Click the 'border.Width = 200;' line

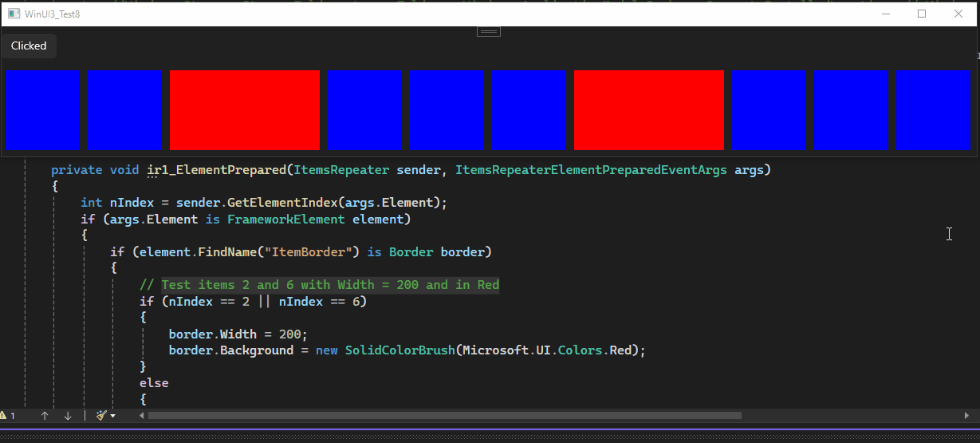point(238,334)
